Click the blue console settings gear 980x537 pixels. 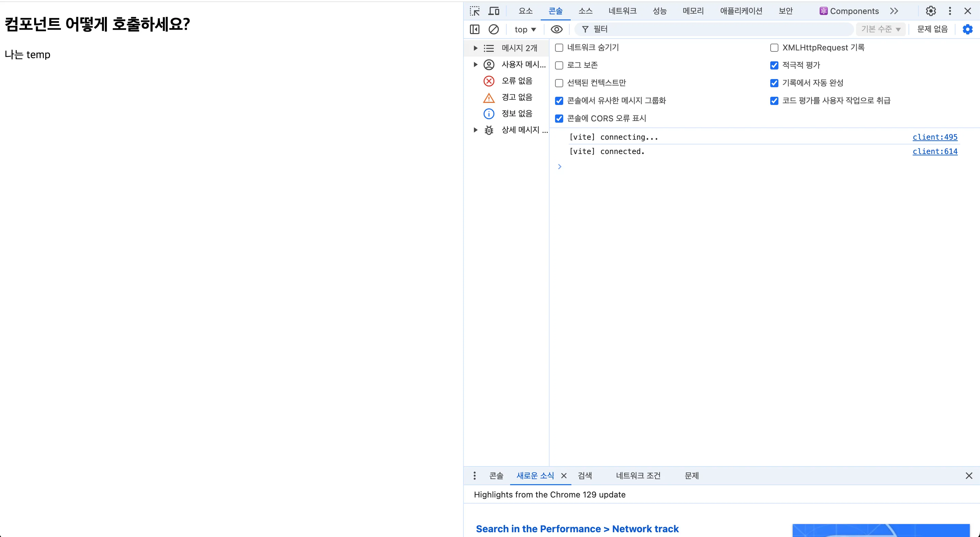pyautogui.click(x=967, y=29)
